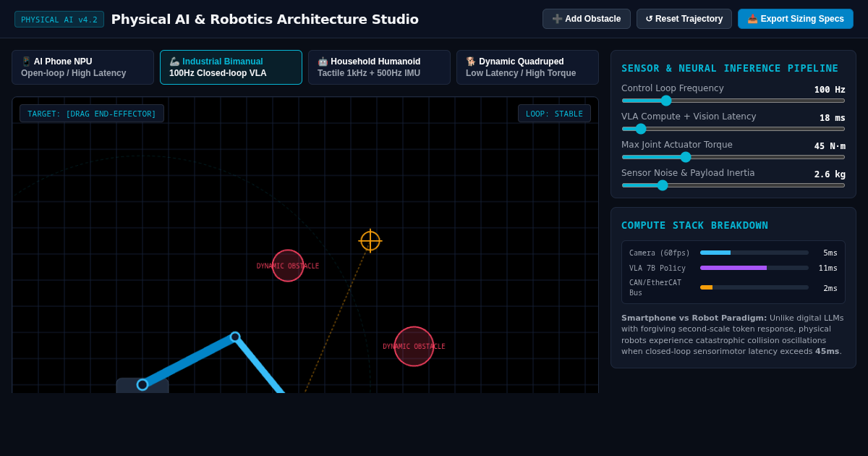Click the Physical AI & Robotics Architecture Studio title
The height and width of the screenshot is (456, 868).
point(265,20)
